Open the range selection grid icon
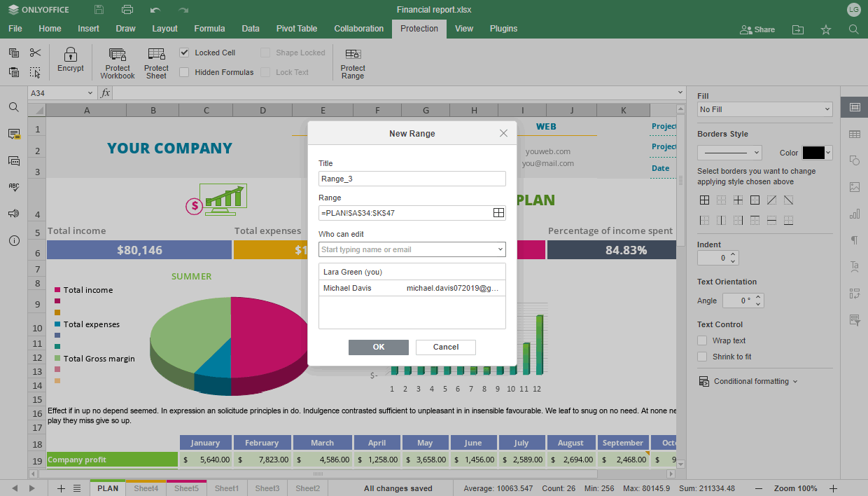The width and height of the screenshot is (868, 496). point(498,212)
